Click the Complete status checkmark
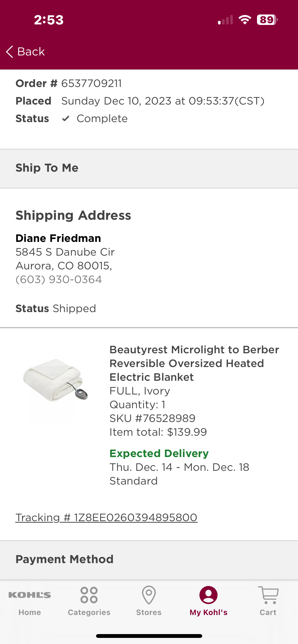 (66, 119)
